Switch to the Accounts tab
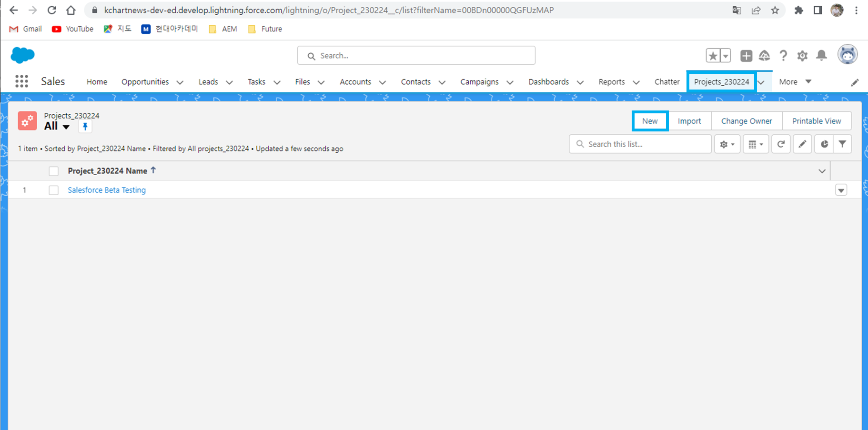Screen dimensions: 868x430 point(355,82)
